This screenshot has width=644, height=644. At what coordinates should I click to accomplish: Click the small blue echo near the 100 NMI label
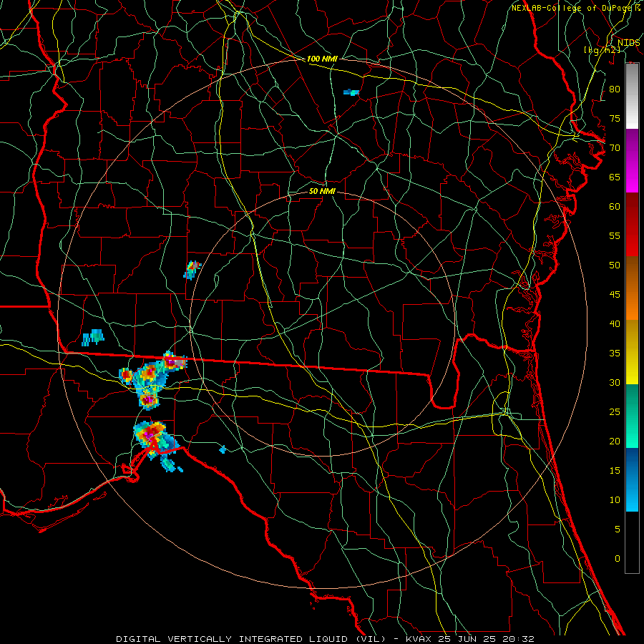[351, 92]
